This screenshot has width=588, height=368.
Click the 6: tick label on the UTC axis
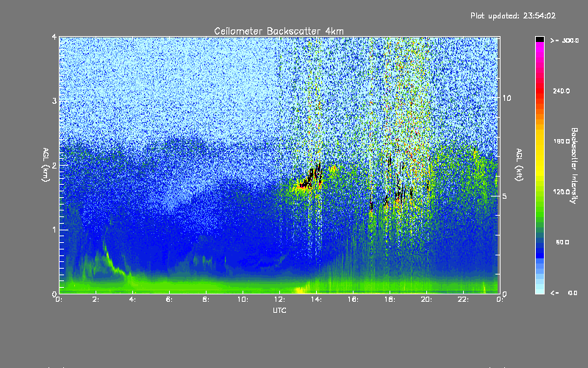(169, 300)
